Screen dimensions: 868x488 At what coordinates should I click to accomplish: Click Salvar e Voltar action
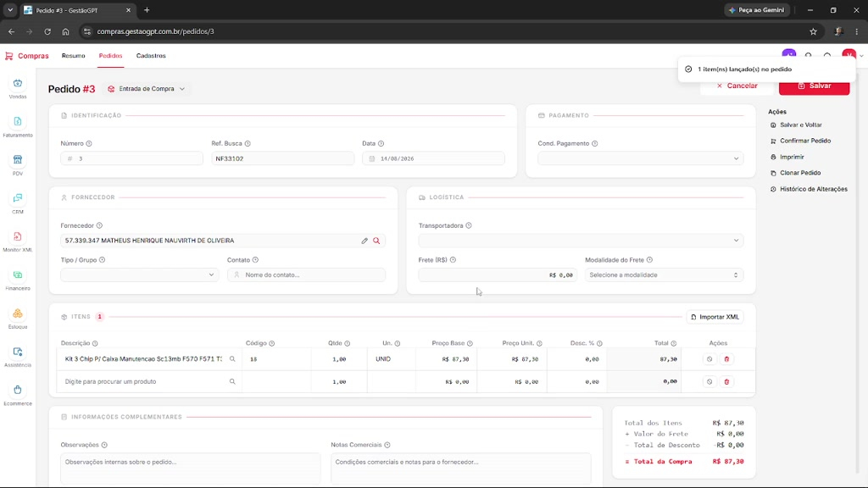click(796, 125)
